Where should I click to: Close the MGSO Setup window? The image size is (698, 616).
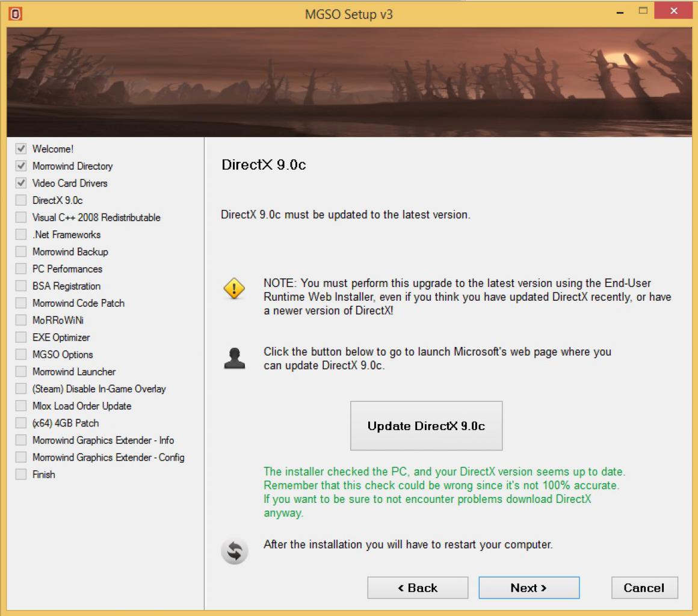point(673,11)
